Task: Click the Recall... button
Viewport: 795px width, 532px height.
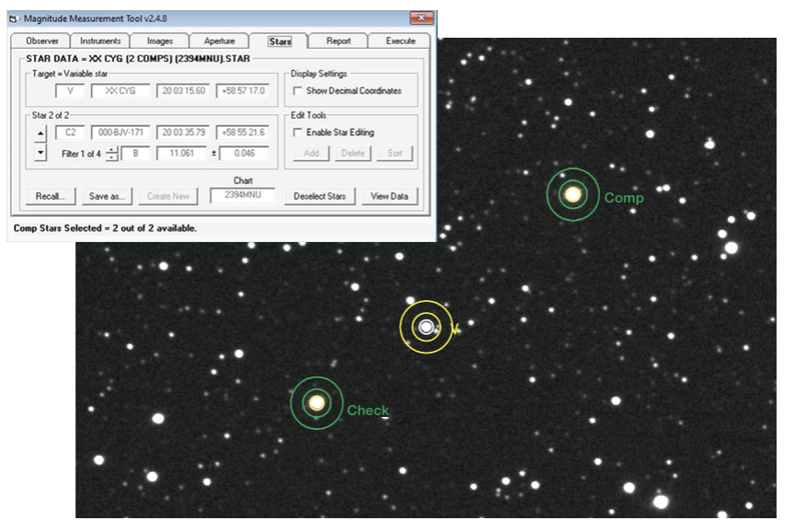Action: pos(51,196)
